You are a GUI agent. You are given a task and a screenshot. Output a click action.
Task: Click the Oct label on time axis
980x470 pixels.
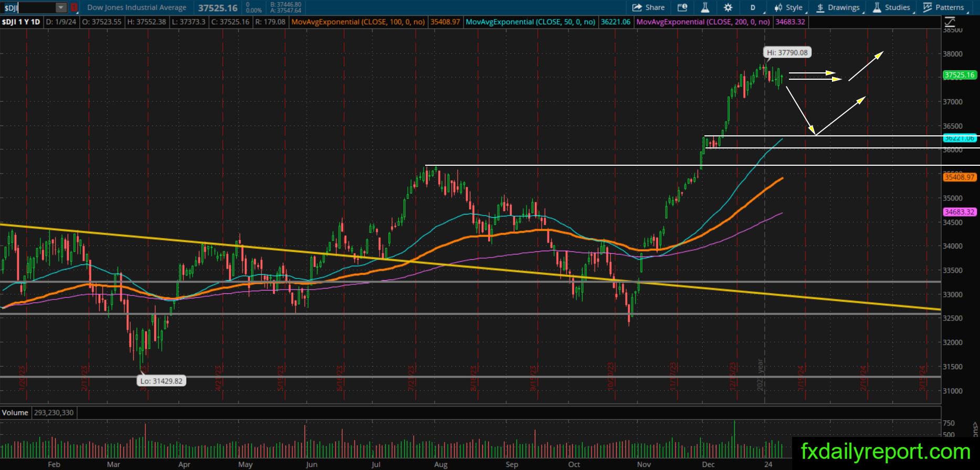click(x=574, y=464)
